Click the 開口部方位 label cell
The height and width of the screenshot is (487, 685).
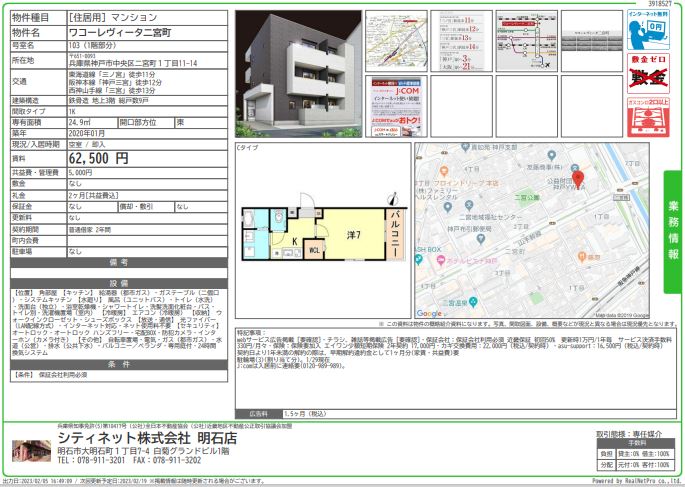click(x=145, y=122)
